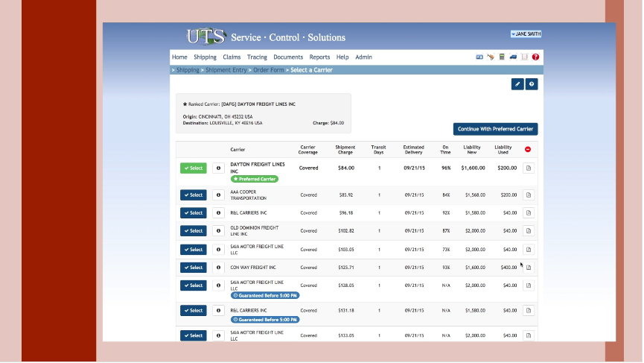Image resolution: width=644 pixels, height=363 pixels.
Task: Open document icon for AAA Cooper row
Action: point(529,195)
